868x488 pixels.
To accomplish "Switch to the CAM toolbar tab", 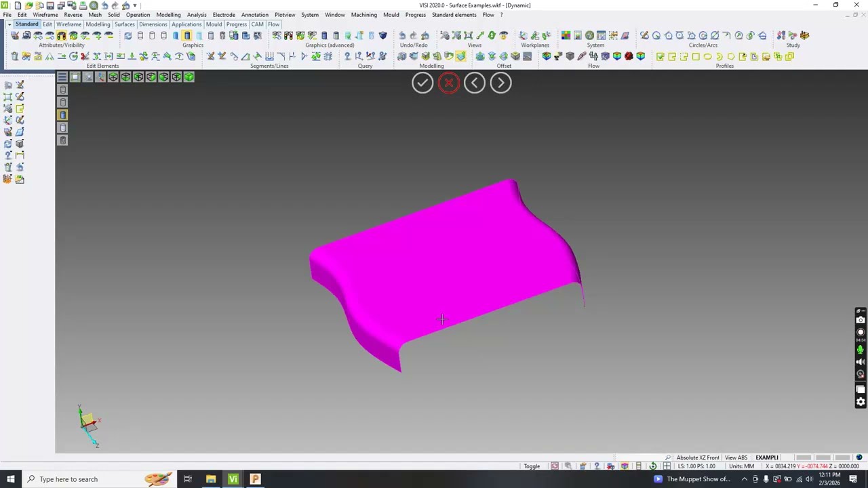I will pos(257,24).
